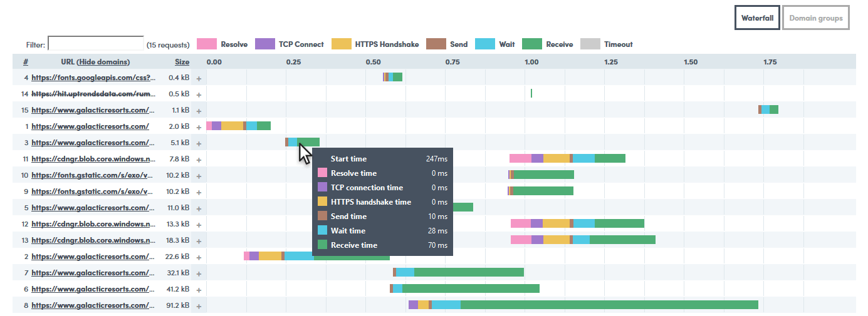Click the green Receive bar of request 7
The height and width of the screenshot is (316, 868).
[469, 272]
